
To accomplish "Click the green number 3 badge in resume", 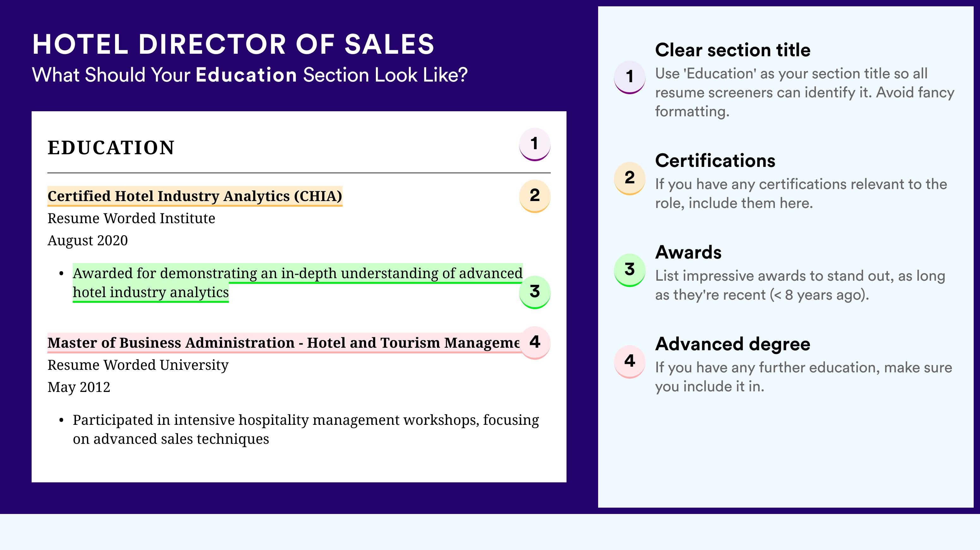I will [535, 292].
